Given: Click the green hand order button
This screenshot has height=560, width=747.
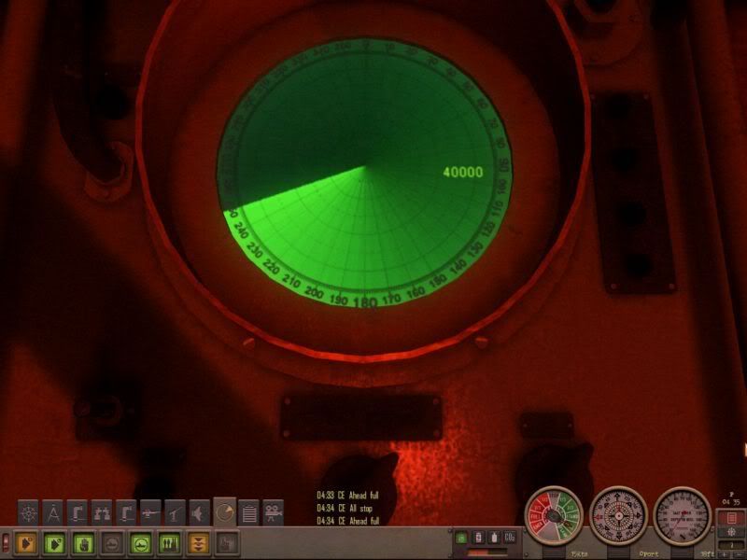Looking at the screenshot, I should [83, 543].
